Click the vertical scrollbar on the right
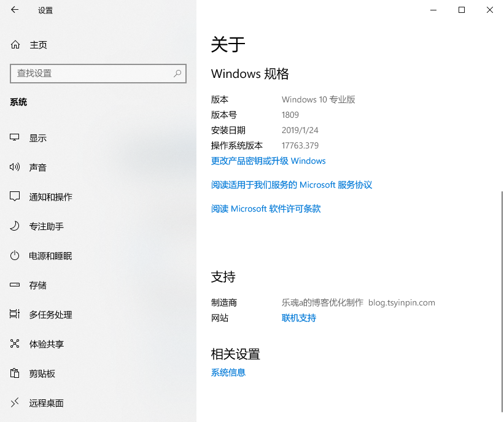Image resolution: width=504 pixels, height=422 pixels. [502, 301]
